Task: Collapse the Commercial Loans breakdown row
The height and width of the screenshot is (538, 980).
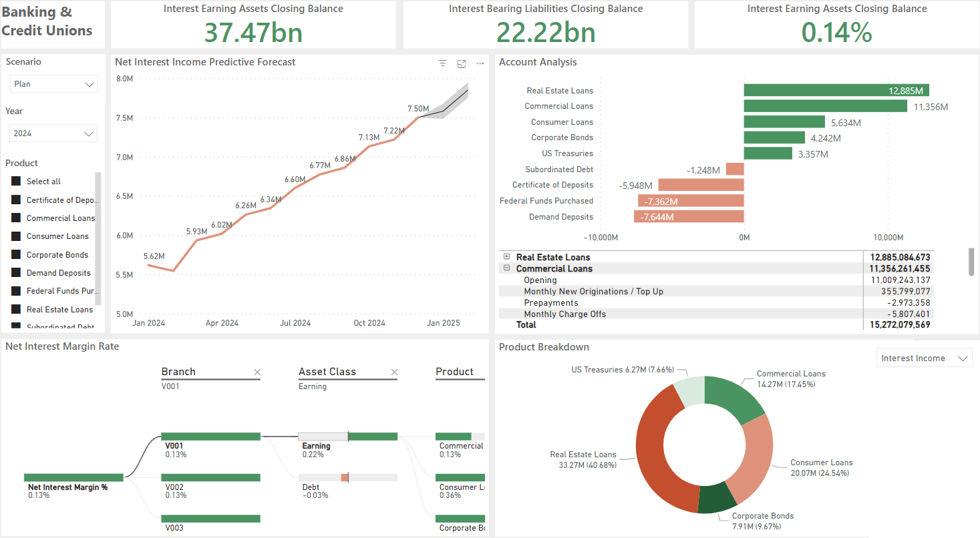Action: tap(506, 268)
